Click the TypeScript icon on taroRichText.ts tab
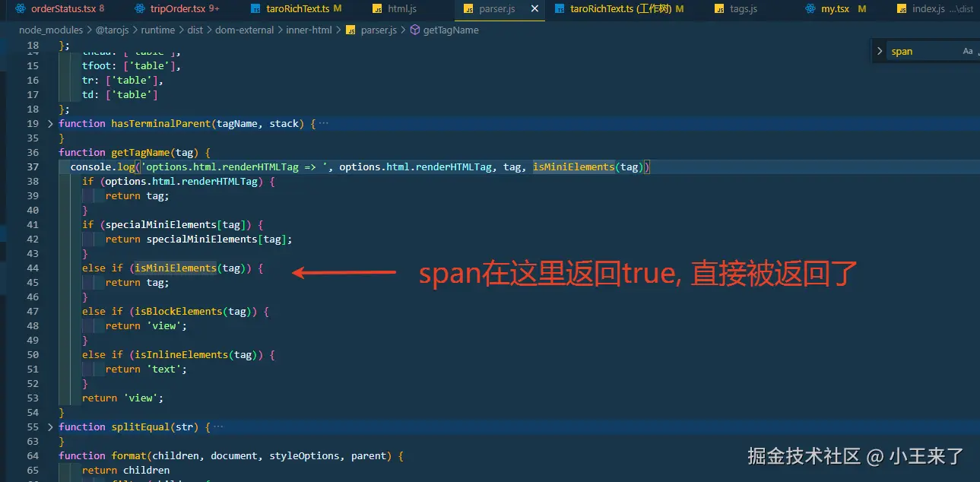This screenshot has width=980, height=482. pyautogui.click(x=256, y=9)
